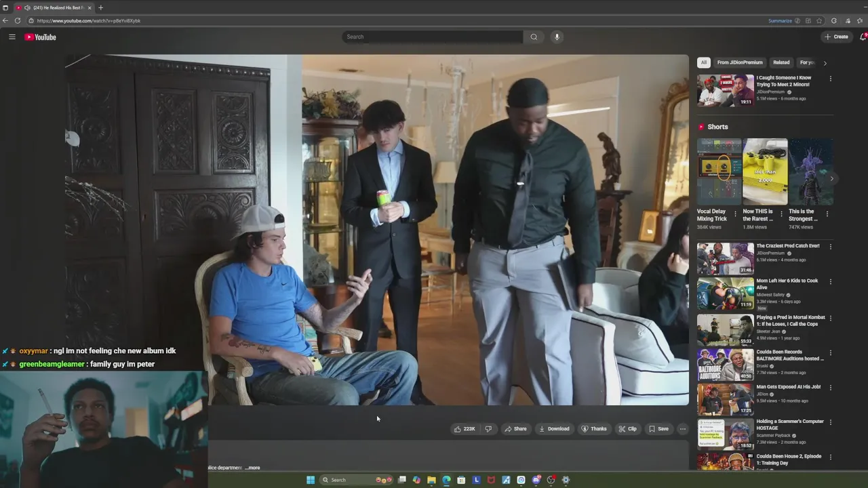Open 'Now THIS is the Rarest' short thumbnail
This screenshot has width=868, height=488.
point(765,171)
